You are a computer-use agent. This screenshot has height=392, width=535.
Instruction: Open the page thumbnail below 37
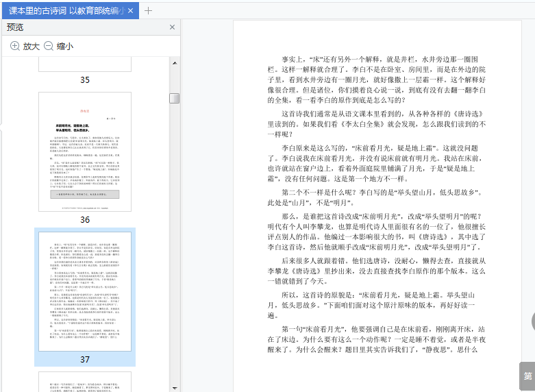coord(85,382)
